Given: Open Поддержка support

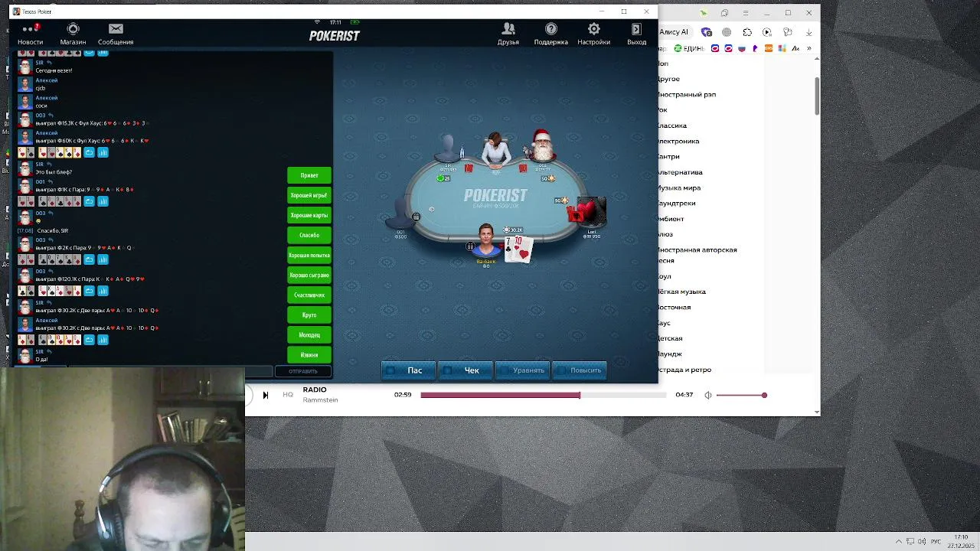Looking at the screenshot, I should pos(550,34).
